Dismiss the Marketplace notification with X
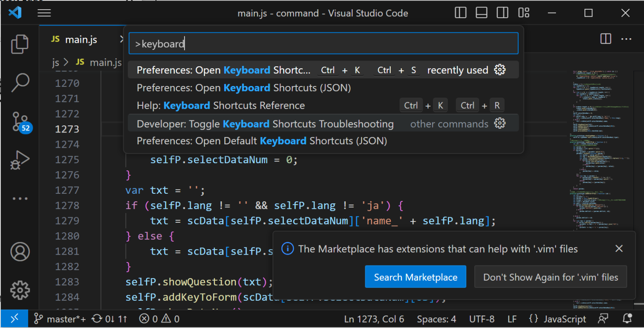Viewport: 644px width, 328px height. tap(619, 249)
